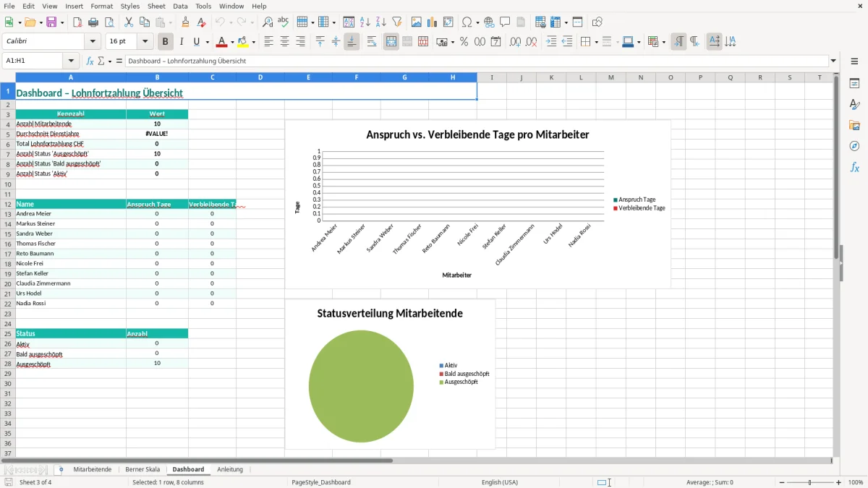Image resolution: width=868 pixels, height=488 pixels.
Task: Switch to the Berner Skala sheet tab
Action: point(142,469)
